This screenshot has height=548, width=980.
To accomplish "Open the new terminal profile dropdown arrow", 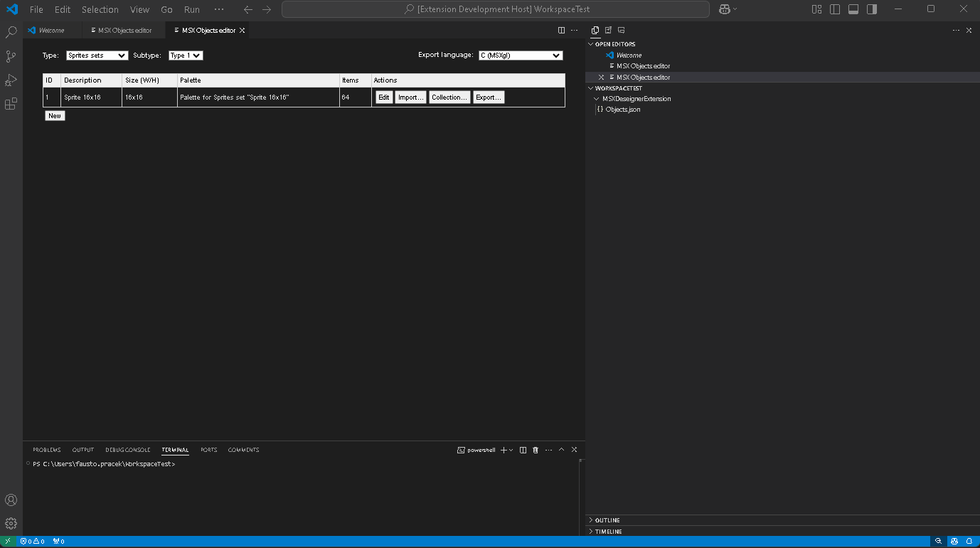I will click(x=511, y=450).
